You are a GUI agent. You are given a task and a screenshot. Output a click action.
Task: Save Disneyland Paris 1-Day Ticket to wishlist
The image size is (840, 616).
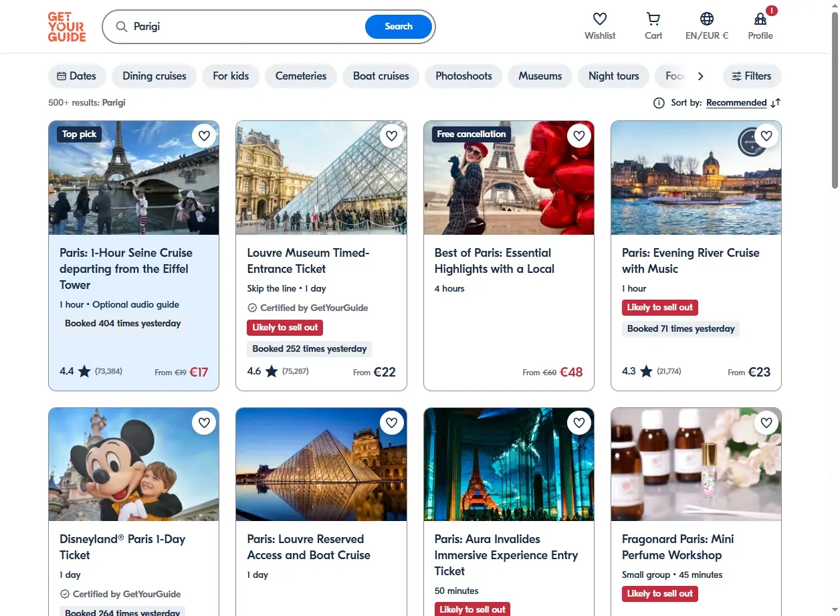pos(204,423)
